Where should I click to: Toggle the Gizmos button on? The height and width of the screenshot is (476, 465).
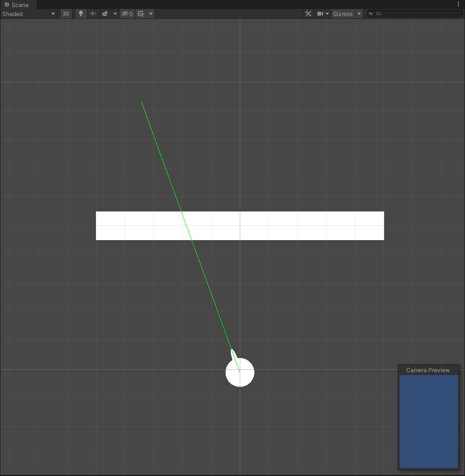click(x=344, y=14)
